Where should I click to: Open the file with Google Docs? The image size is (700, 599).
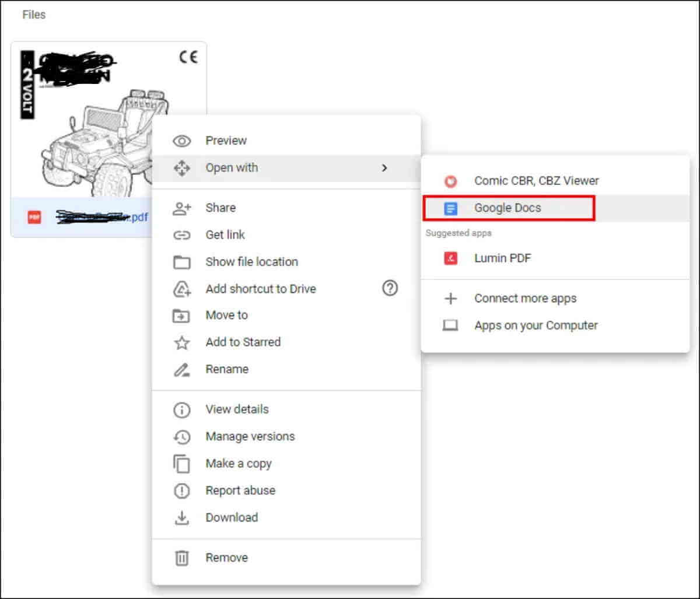(508, 208)
